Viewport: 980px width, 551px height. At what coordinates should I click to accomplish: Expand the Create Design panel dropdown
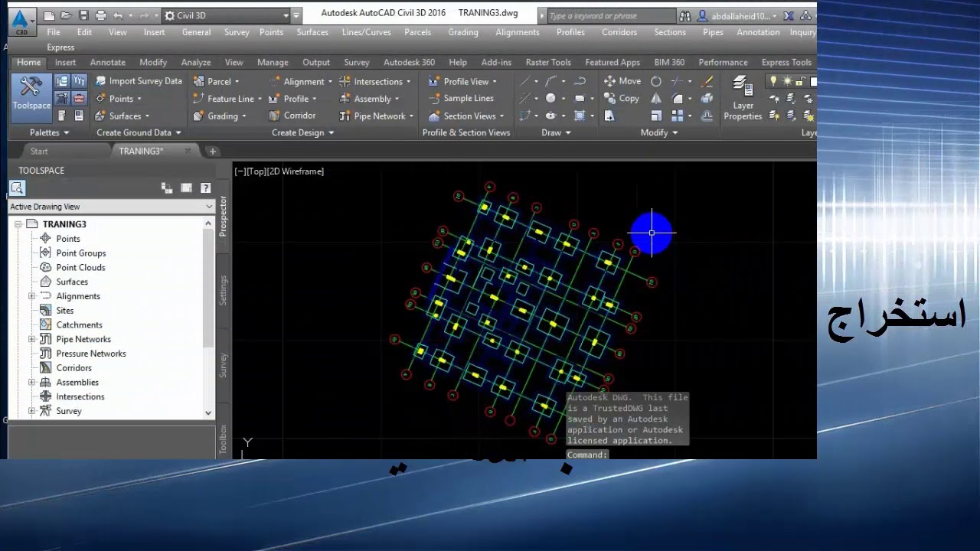point(303,132)
